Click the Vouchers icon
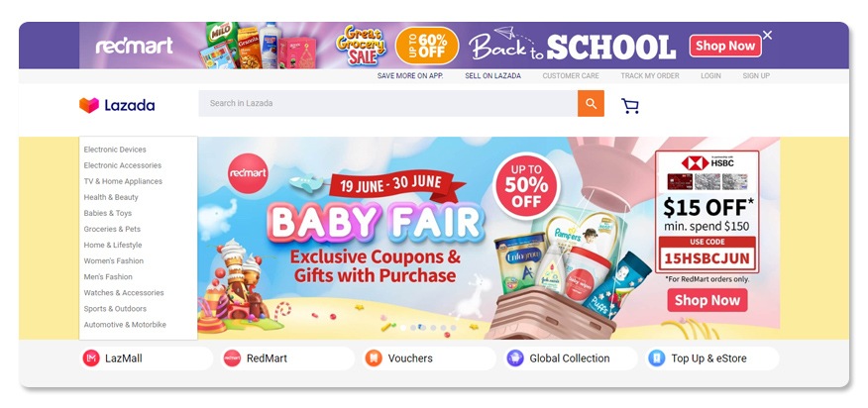The height and width of the screenshot is (408, 868). click(374, 358)
